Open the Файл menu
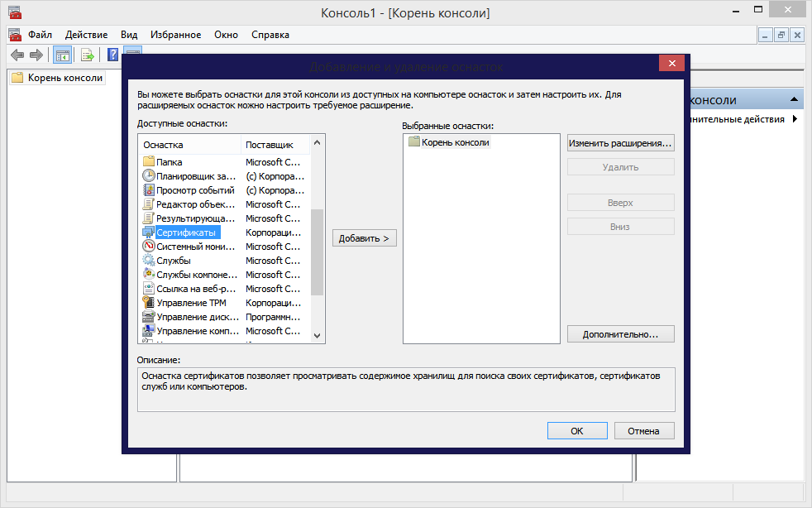Screen dimensions: 812x508 tap(40, 35)
